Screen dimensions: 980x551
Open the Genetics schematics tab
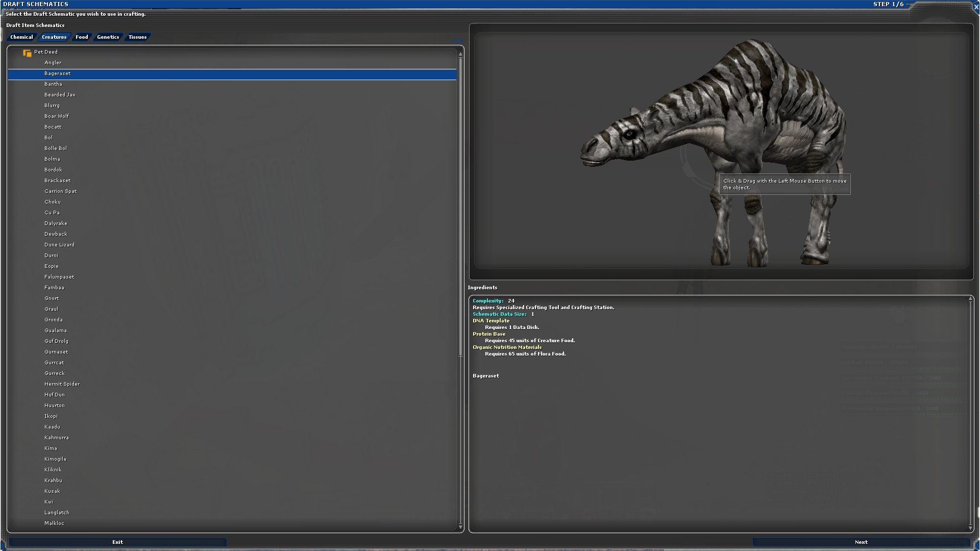108,37
